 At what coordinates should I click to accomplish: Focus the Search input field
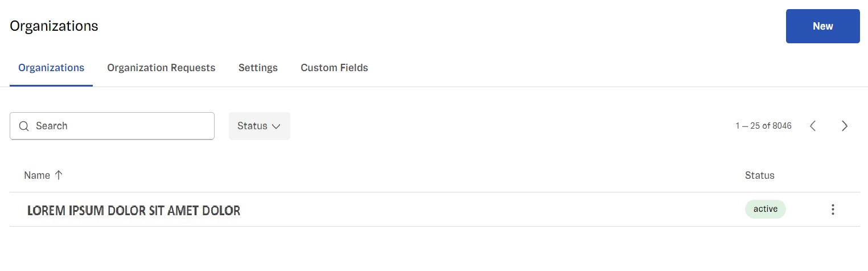[x=120, y=126]
